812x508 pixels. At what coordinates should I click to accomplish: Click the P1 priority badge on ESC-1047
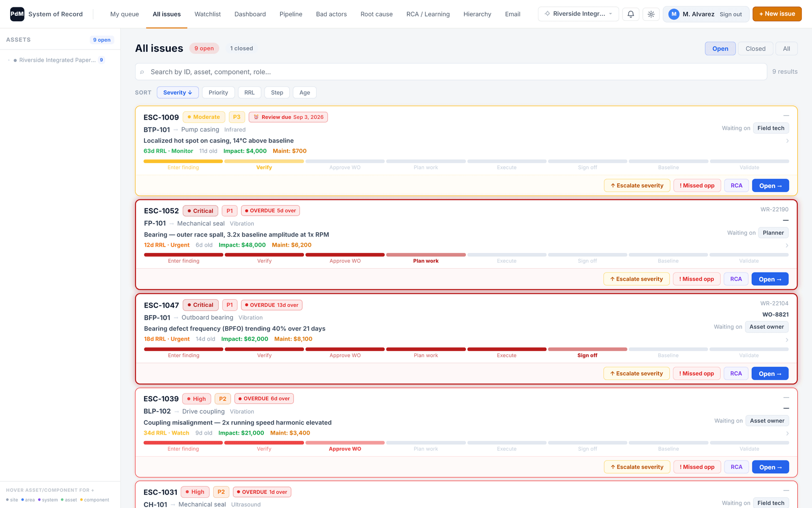pos(230,305)
